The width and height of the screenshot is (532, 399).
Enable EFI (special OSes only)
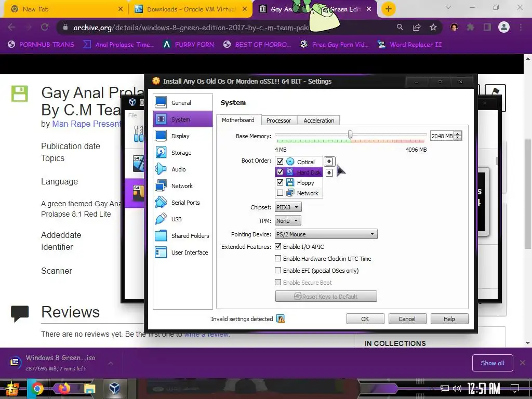pos(278,270)
